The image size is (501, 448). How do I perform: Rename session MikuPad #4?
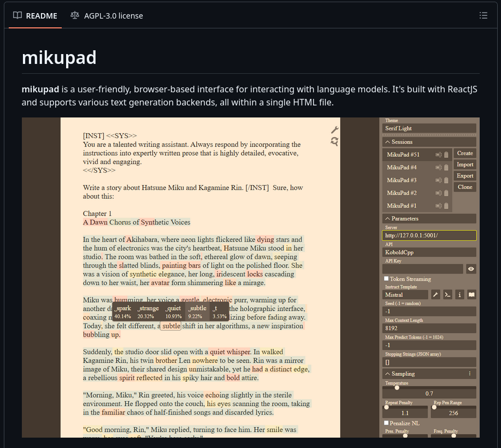click(439, 167)
